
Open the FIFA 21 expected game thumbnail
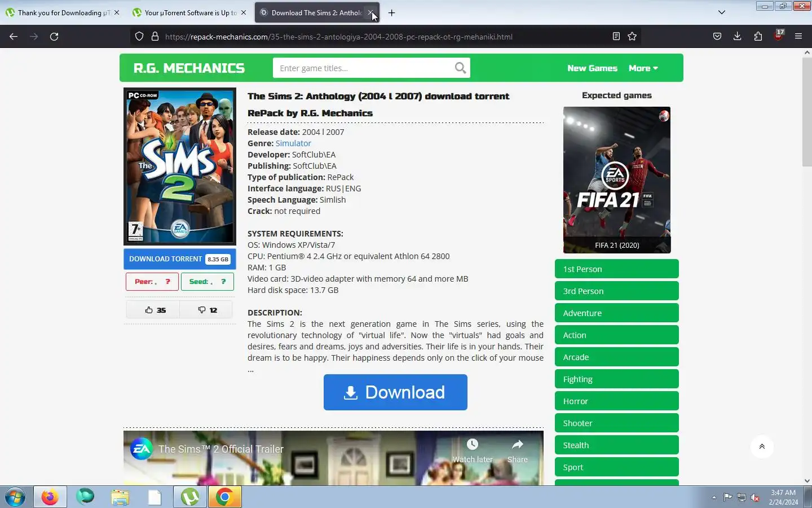click(x=617, y=180)
